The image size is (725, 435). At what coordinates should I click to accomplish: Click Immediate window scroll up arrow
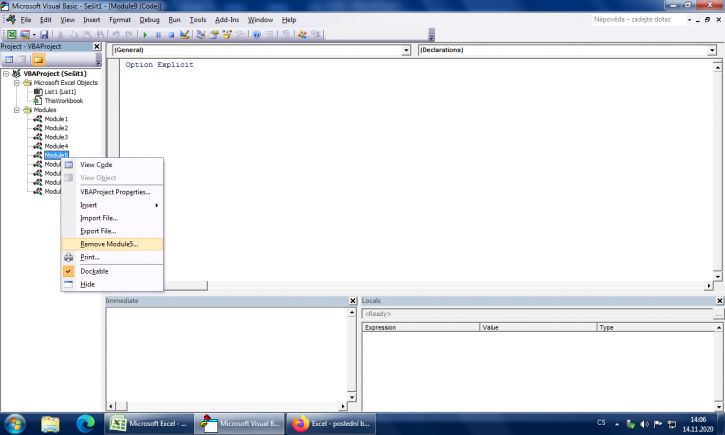pyautogui.click(x=351, y=312)
